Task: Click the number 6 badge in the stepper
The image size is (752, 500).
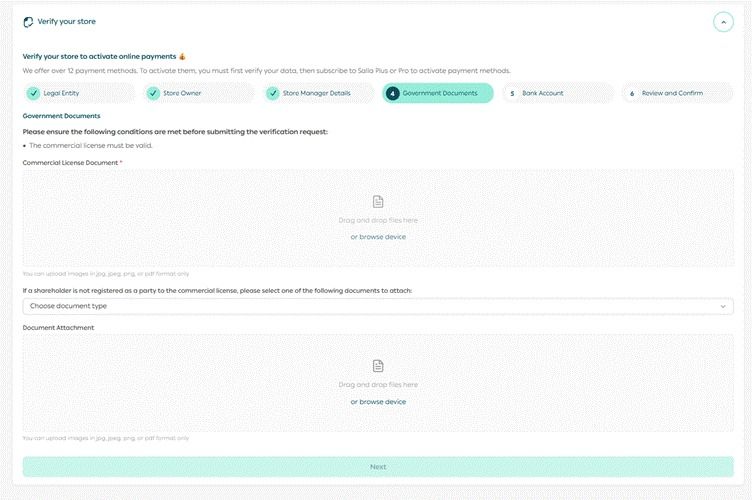Action: tap(632, 93)
